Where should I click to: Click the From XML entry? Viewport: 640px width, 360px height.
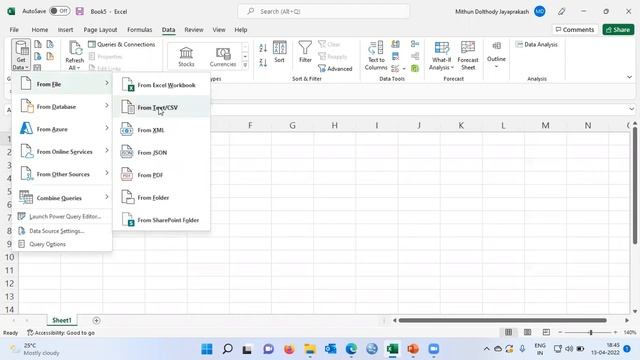(x=162, y=130)
